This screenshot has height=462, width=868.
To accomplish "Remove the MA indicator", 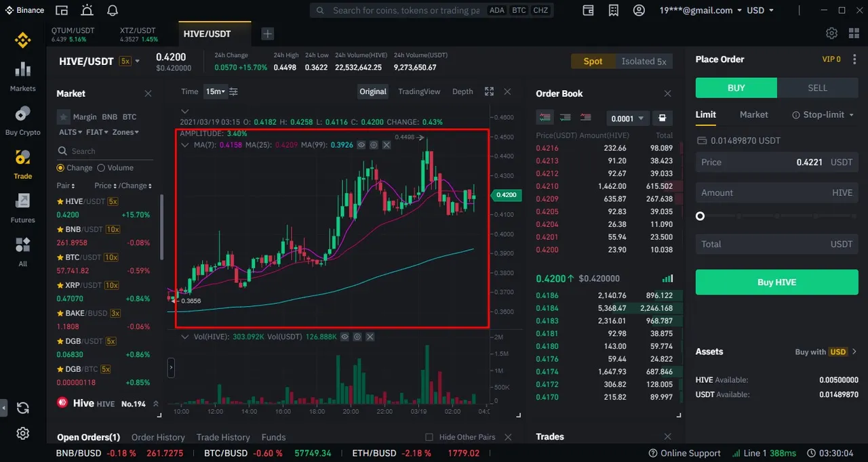I will click(387, 145).
